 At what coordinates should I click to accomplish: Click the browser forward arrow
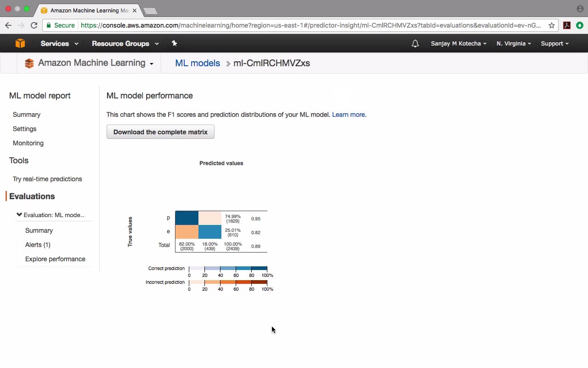(x=21, y=25)
